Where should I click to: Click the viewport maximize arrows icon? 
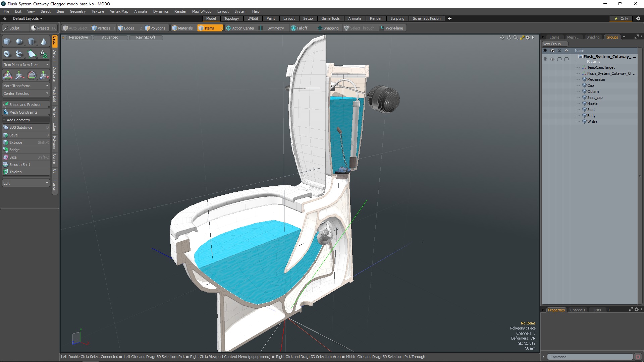point(522,38)
